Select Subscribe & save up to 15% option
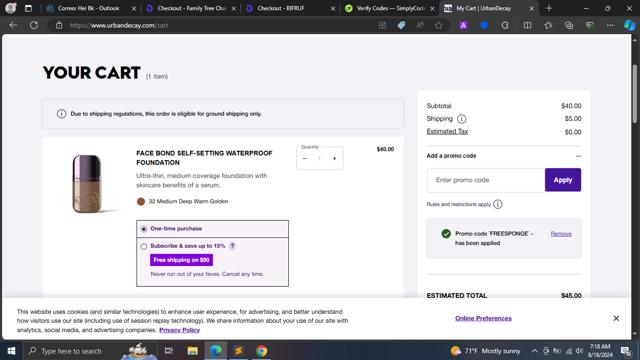640x360 pixels. (x=144, y=247)
